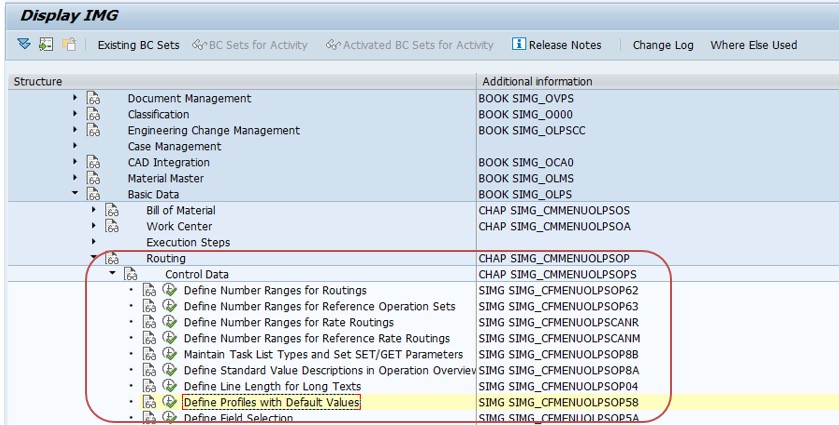
Task: Select Define Profiles with Default Values row
Action: tap(271, 402)
